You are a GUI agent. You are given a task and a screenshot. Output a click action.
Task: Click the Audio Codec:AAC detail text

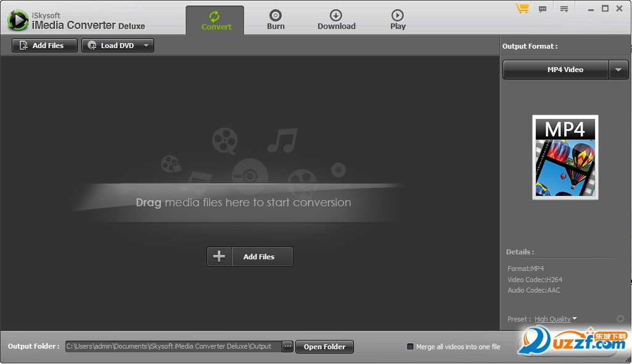coord(533,290)
